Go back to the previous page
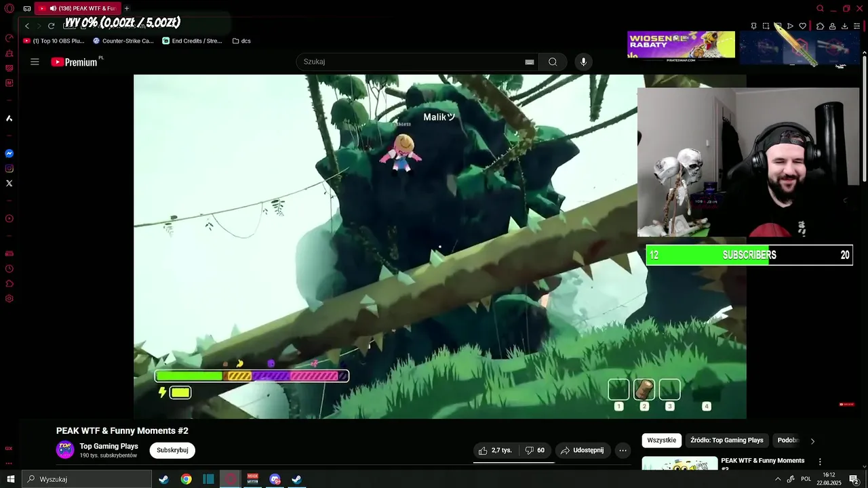The width and height of the screenshot is (868, 488). [x=27, y=26]
